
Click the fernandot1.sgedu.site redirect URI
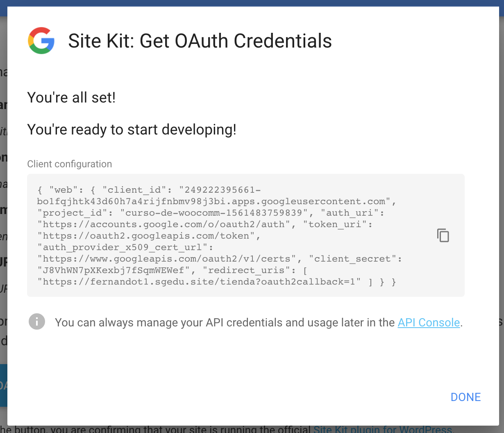(199, 282)
